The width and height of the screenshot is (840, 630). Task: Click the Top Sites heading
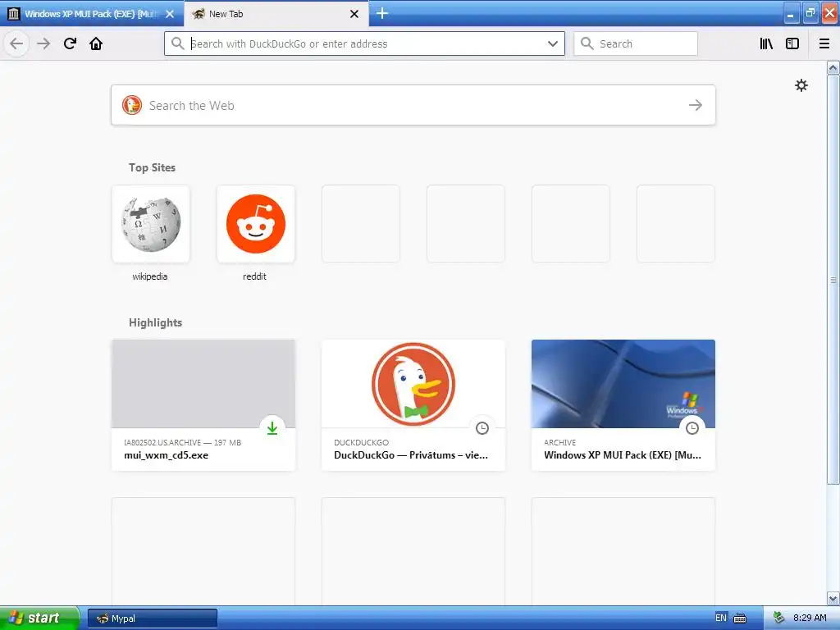tap(152, 167)
